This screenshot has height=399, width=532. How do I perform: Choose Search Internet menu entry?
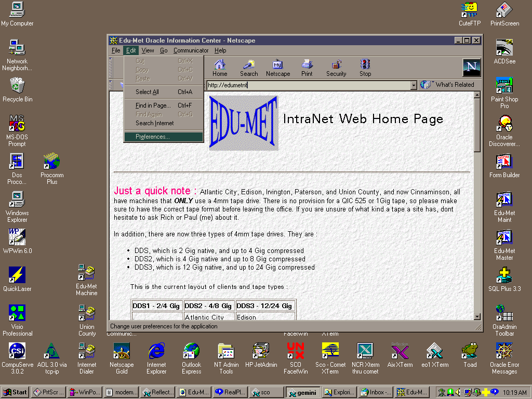point(164,123)
